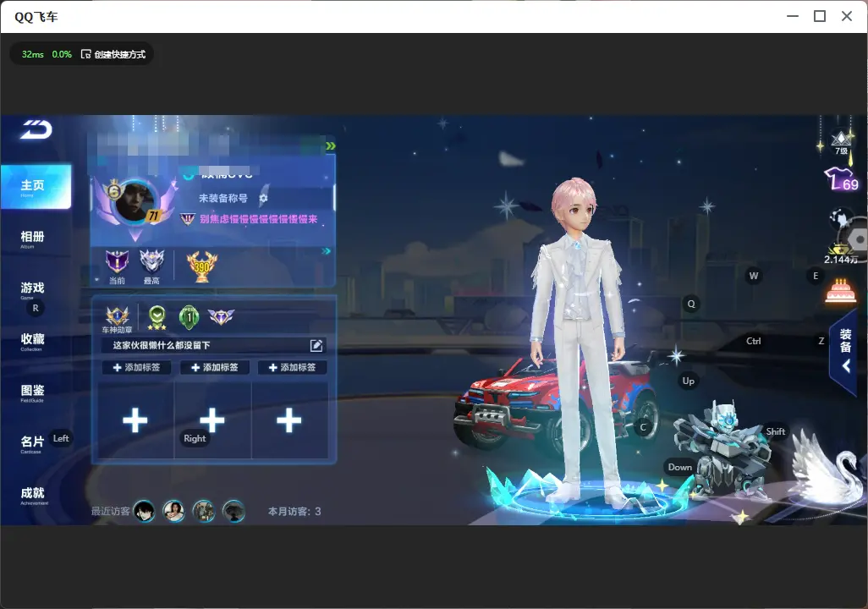Click the rightmost 添加标签 button
868x609 pixels.
tap(292, 367)
